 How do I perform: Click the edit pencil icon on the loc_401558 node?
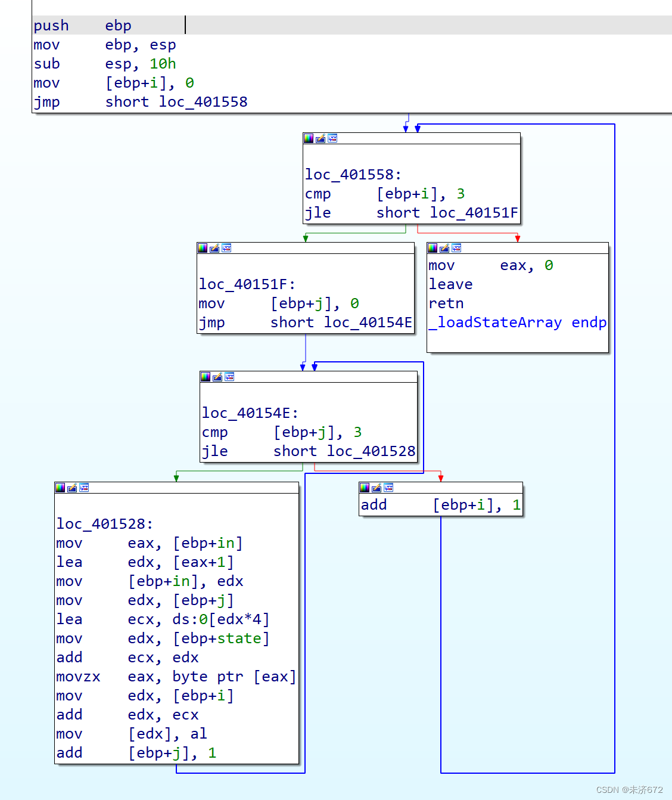321,138
